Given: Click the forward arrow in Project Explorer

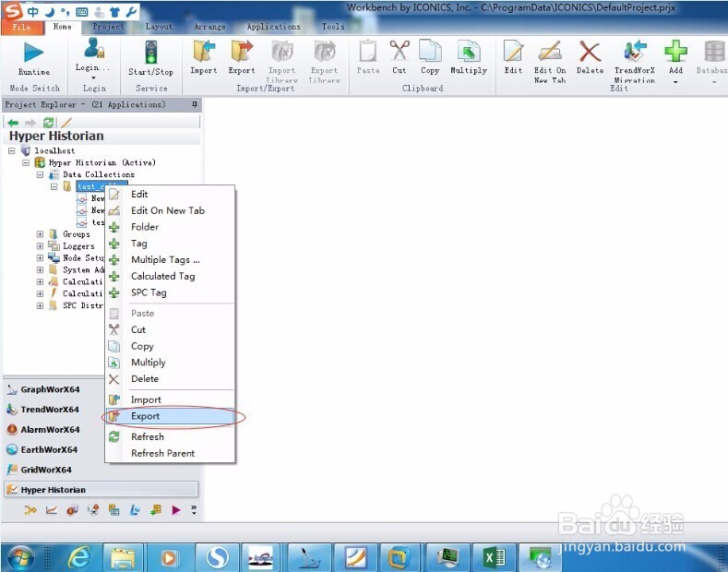Looking at the screenshot, I should point(30,123).
